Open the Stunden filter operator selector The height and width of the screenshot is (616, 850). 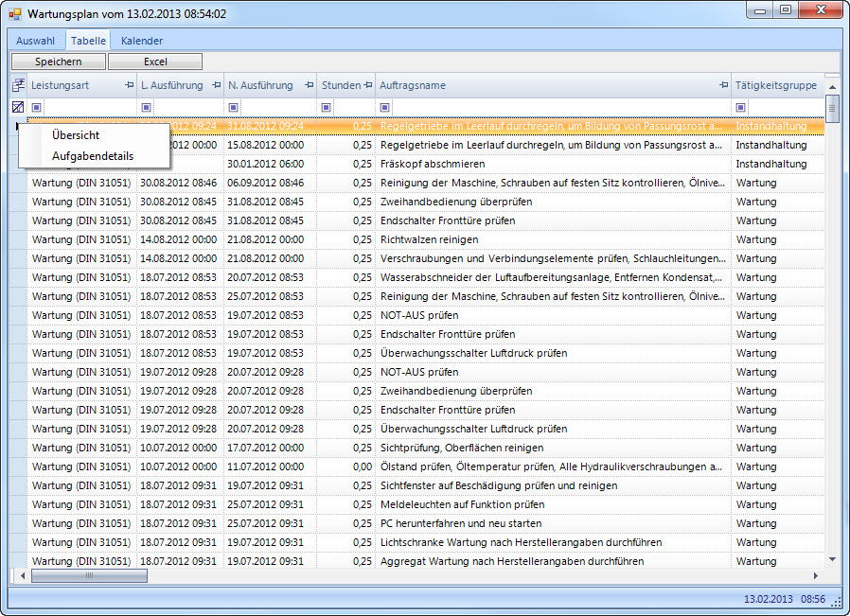[327, 107]
